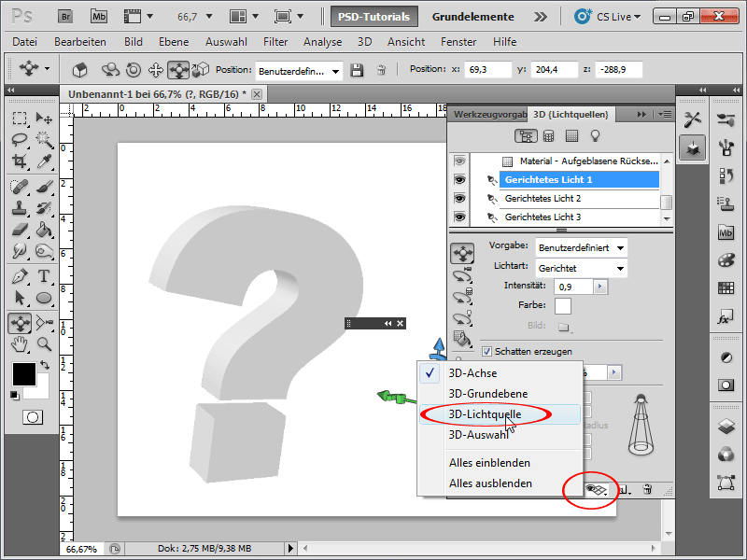Select the Type tool
The image size is (747, 560).
click(44, 276)
